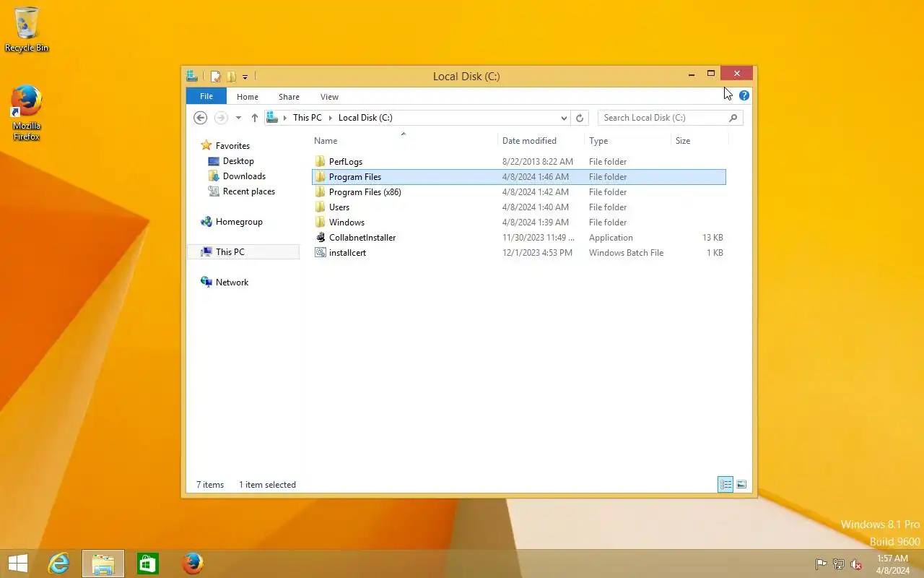The height and width of the screenshot is (578, 924).
Task: Click the network tray icon
Action: coord(839,564)
